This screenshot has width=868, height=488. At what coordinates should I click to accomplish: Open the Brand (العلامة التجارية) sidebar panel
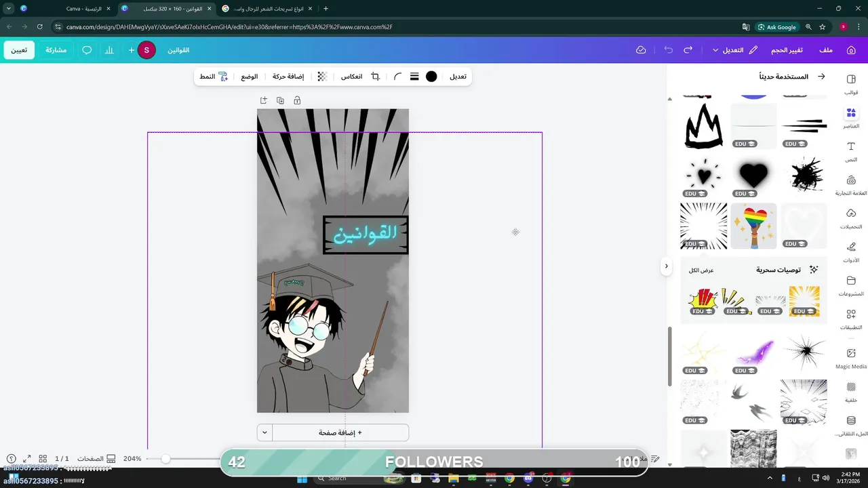[x=851, y=185]
